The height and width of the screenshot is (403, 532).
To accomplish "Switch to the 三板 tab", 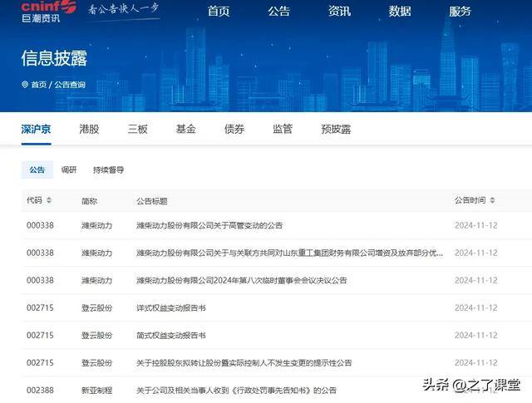I will [138, 130].
